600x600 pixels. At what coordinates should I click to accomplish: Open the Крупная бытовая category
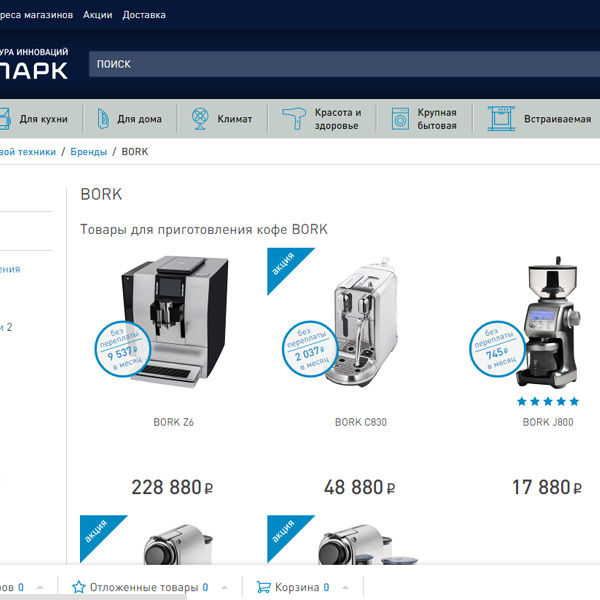pyautogui.click(x=437, y=119)
